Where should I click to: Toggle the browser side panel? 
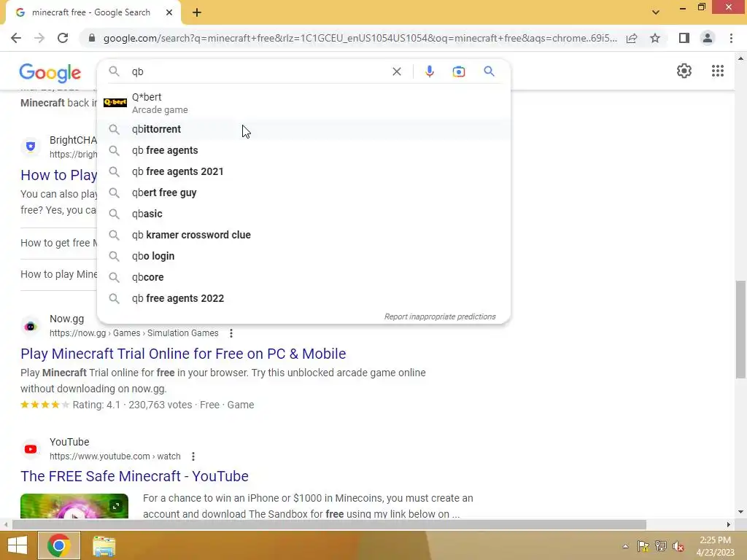click(684, 38)
